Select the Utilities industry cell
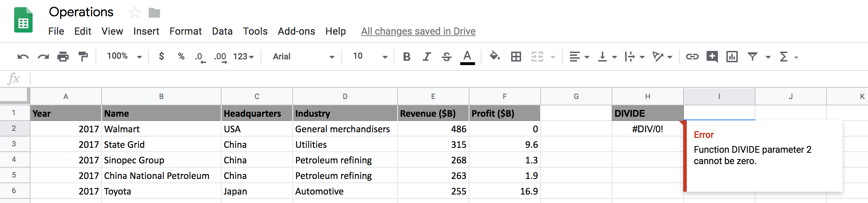This screenshot has height=203, width=868. [345, 144]
